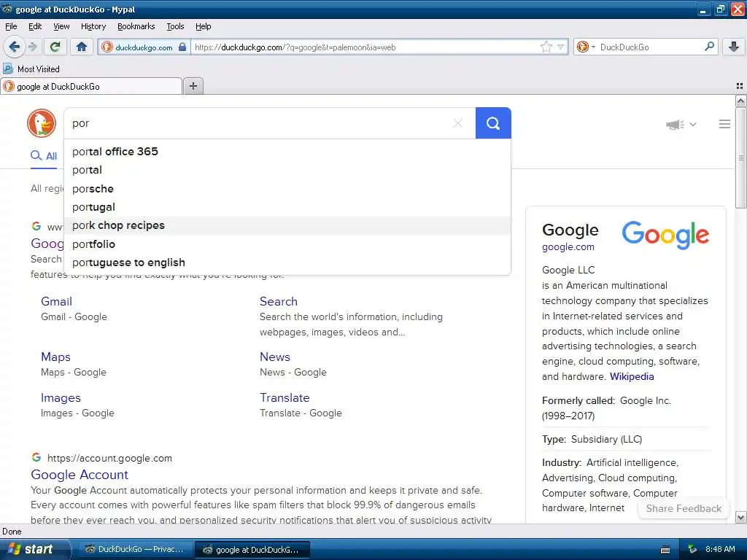
Task: Submit the search with the blue magnifier button
Action: click(x=493, y=123)
